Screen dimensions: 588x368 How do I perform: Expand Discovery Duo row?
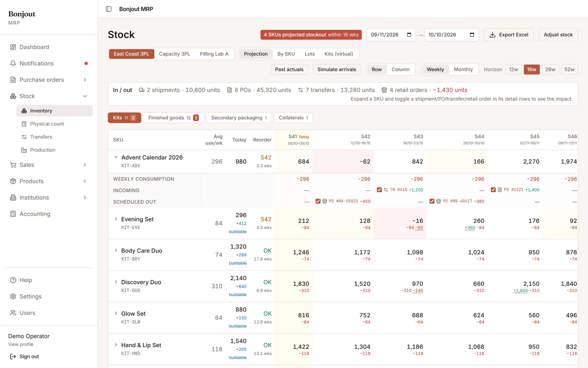[x=116, y=282]
